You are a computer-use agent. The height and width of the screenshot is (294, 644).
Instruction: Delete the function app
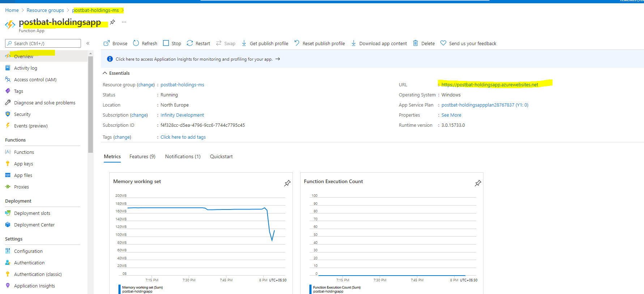coord(424,43)
